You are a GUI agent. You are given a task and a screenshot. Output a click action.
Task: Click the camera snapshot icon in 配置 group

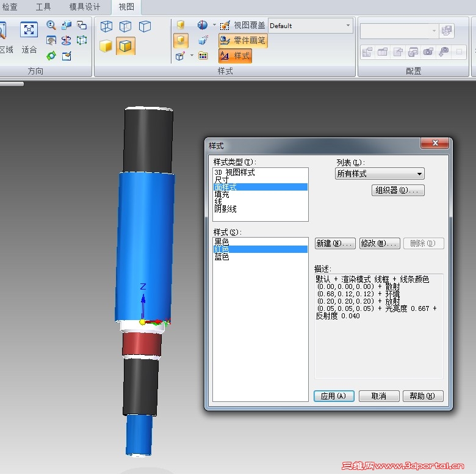[428, 52]
